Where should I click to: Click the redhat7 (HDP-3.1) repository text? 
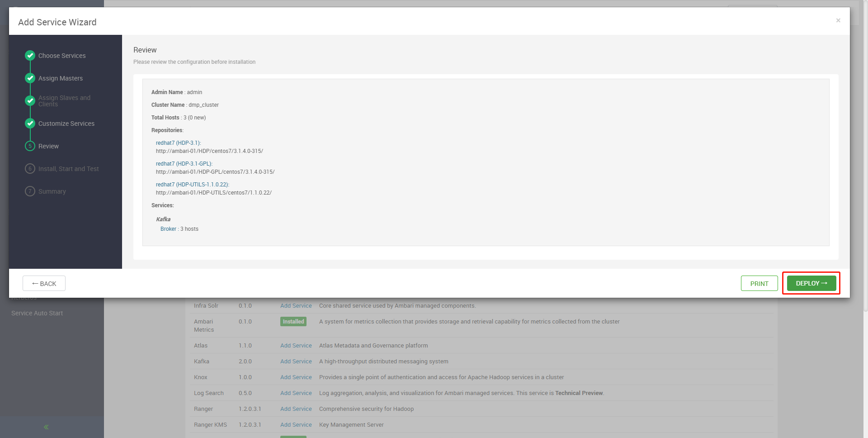point(179,143)
